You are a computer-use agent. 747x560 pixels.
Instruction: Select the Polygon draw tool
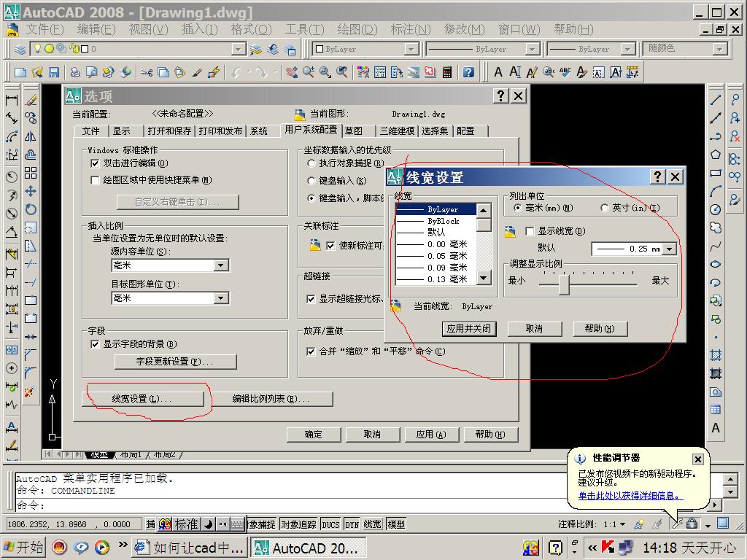[716, 155]
